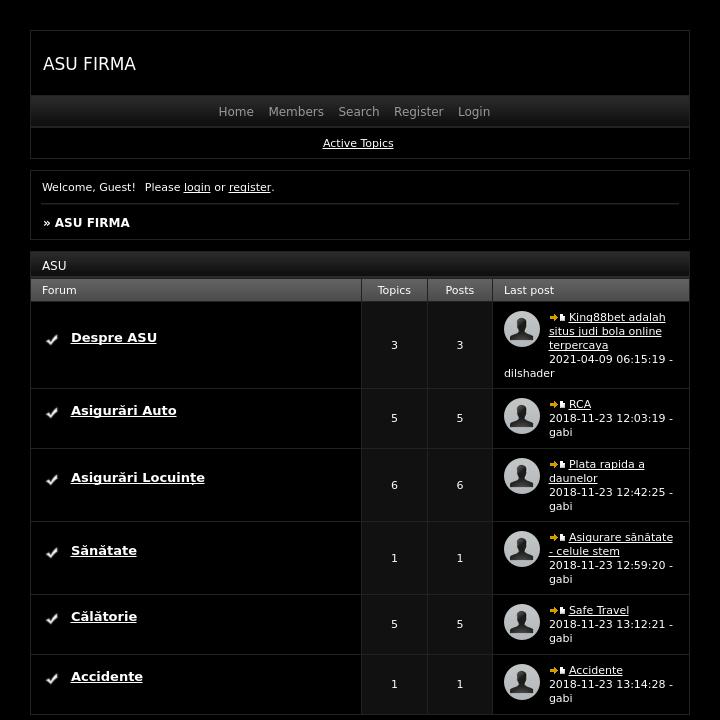
Task: Click the login link in the welcome message
Action: [197, 188]
